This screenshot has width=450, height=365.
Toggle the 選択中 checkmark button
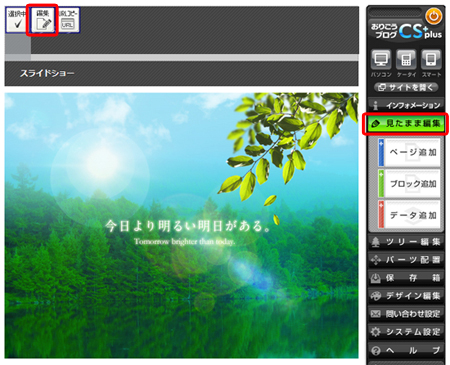(x=17, y=20)
